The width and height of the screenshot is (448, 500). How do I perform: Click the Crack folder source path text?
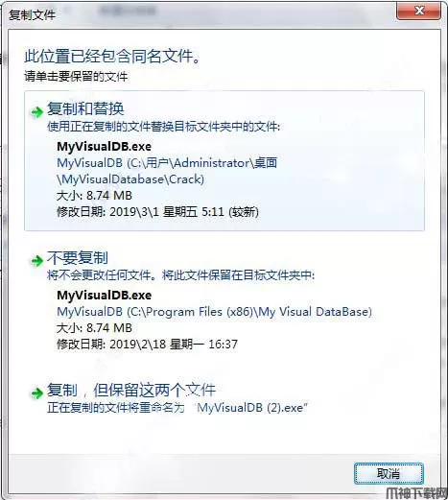(x=167, y=171)
